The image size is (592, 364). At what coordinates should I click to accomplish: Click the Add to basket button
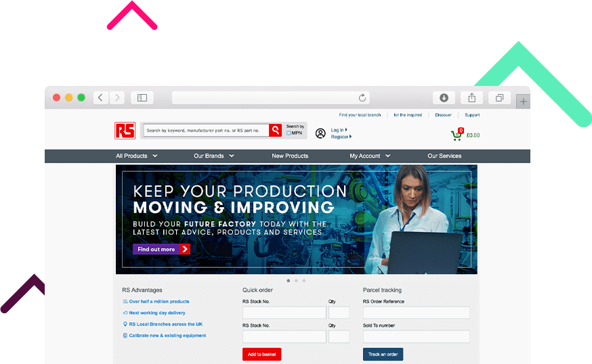click(x=261, y=355)
